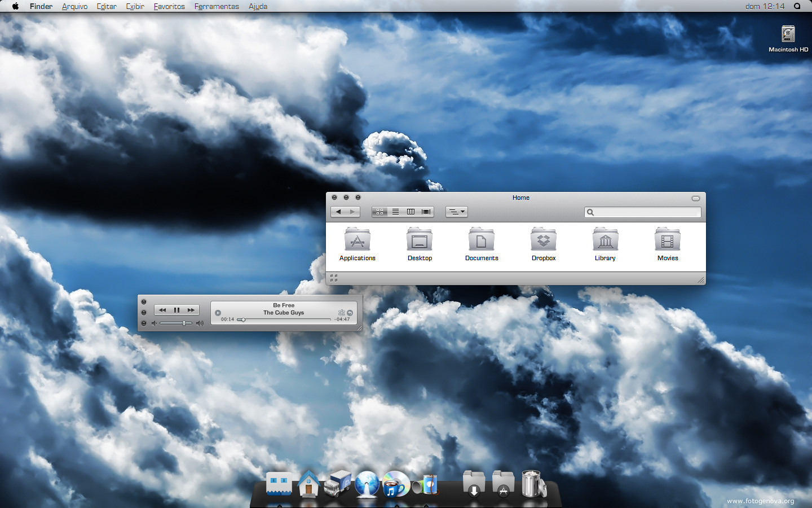Click the artist name The Cube Guys
The width and height of the screenshot is (812, 508).
[284, 313]
